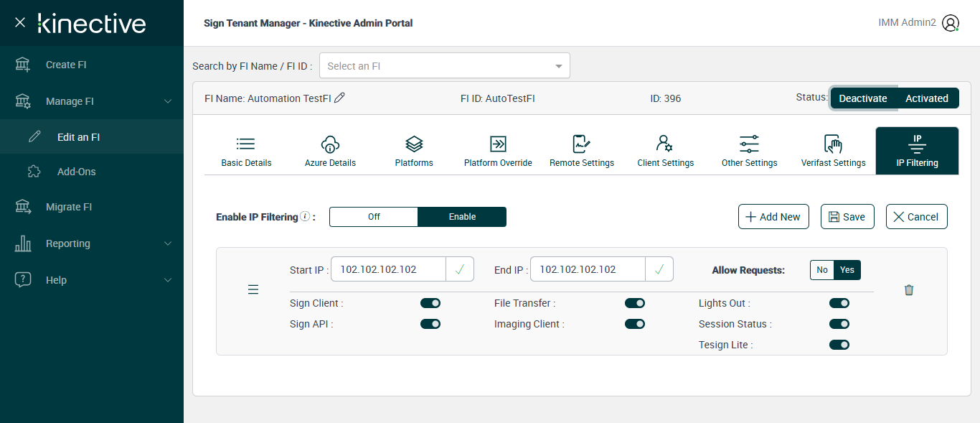Click the Kinective logo
The width and height of the screenshot is (980, 423).
(x=92, y=23)
